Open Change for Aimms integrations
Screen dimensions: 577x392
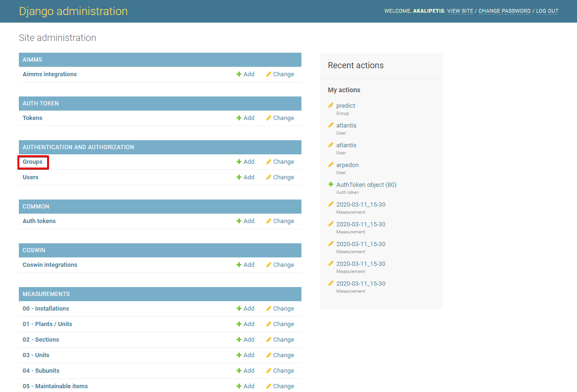pyautogui.click(x=280, y=74)
